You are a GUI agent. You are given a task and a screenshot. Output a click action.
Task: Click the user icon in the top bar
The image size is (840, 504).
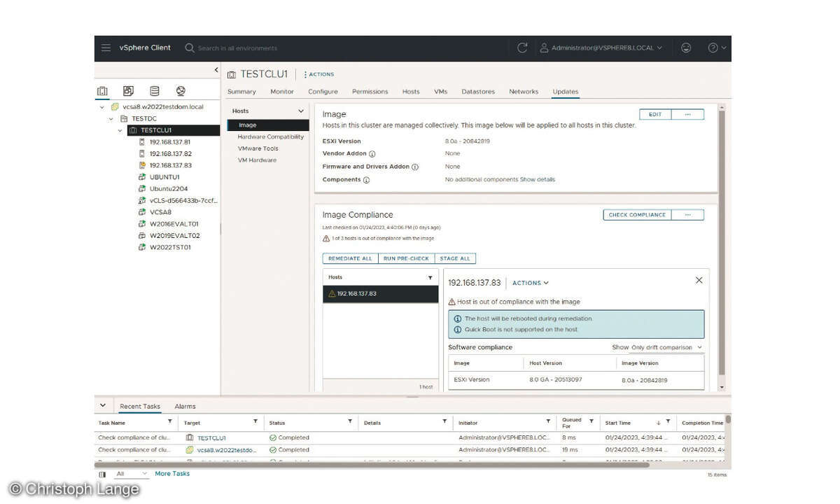(544, 48)
